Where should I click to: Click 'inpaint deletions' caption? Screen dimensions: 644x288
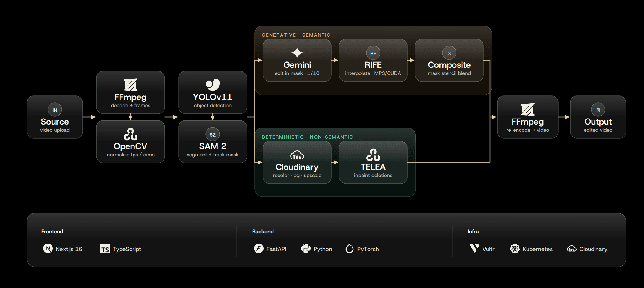(373, 175)
